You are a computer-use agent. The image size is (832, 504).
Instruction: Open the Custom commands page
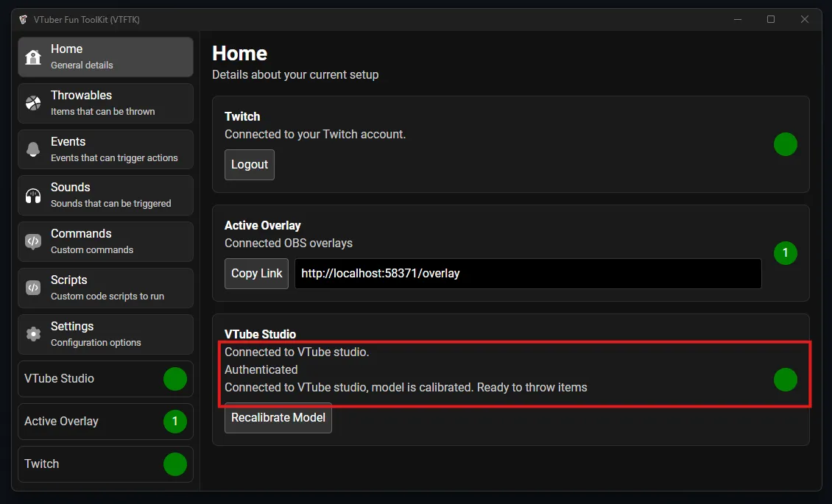tap(105, 241)
